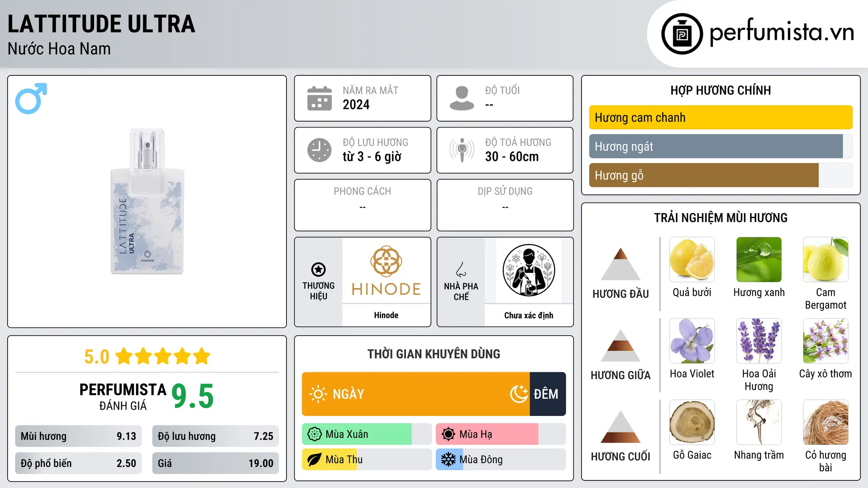Click the moon icon beside Đêm

click(519, 394)
